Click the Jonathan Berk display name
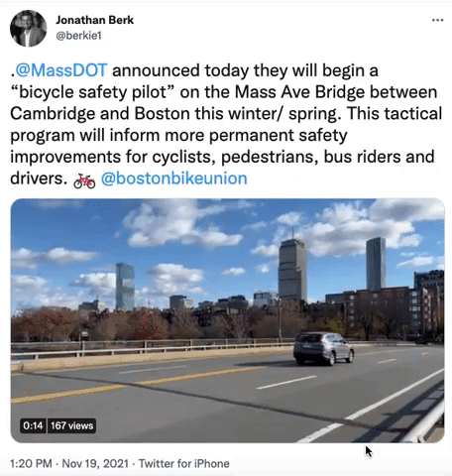Image resolution: width=452 pixels, height=476 pixels. coord(94,20)
